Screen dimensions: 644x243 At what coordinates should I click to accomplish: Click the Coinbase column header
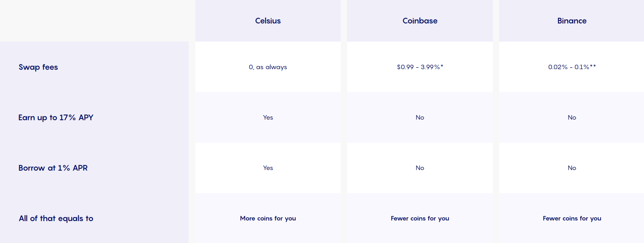pyautogui.click(x=420, y=21)
